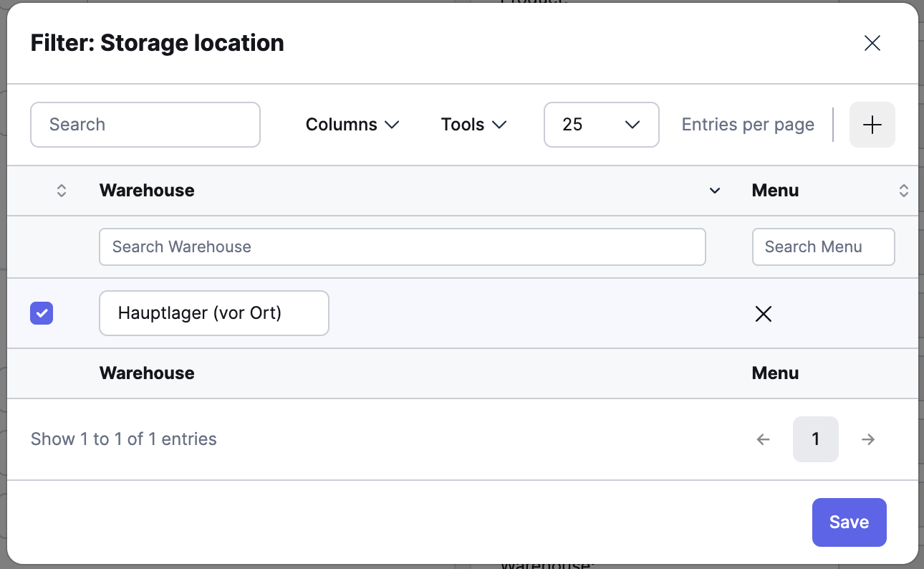Image resolution: width=924 pixels, height=569 pixels.
Task: Sort by the first column arrows
Action: 62,191
